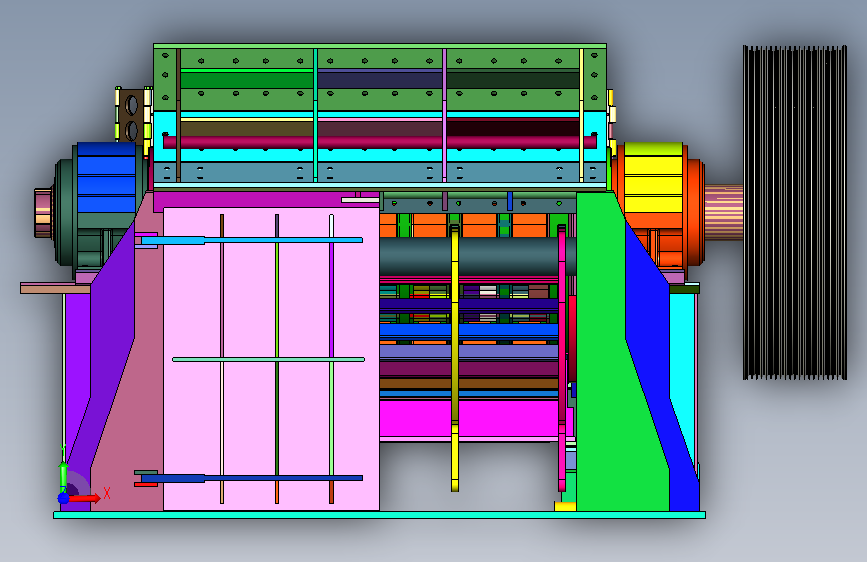Viewport: 867px width, 562px height.
Task: Select the striped shaft stub beside the pulley
Action: tap(724, 212)
